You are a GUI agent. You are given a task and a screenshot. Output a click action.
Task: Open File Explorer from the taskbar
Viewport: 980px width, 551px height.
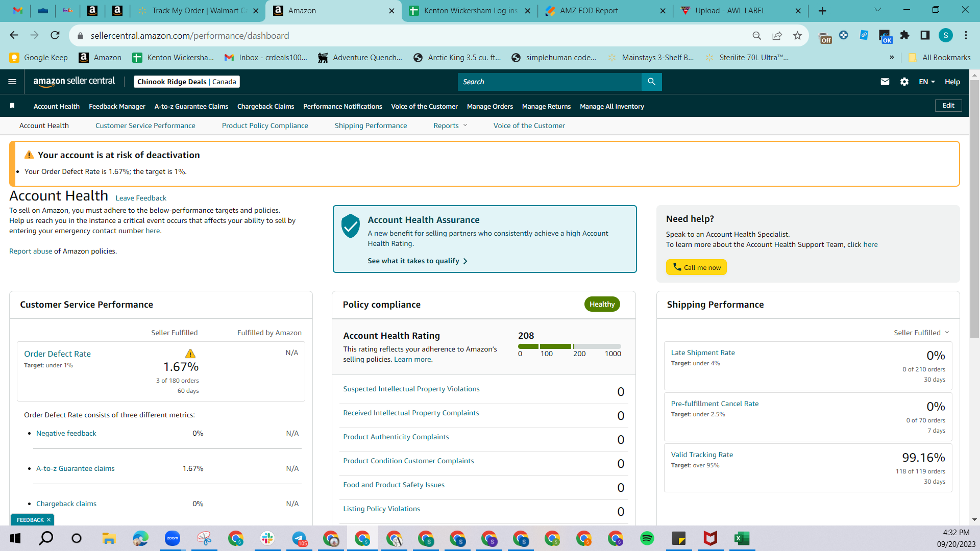109,538
